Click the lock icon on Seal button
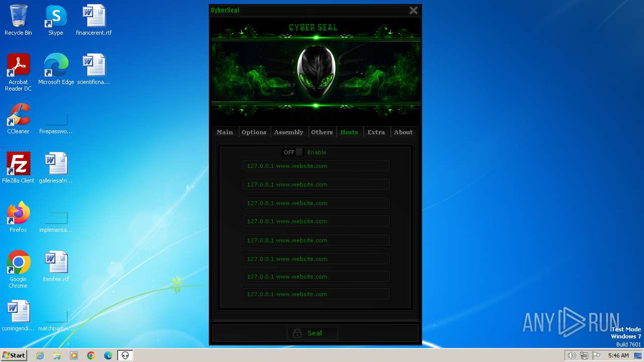This screenshot has width=644, height=362. pyautogui.click(x=297, y=333)
